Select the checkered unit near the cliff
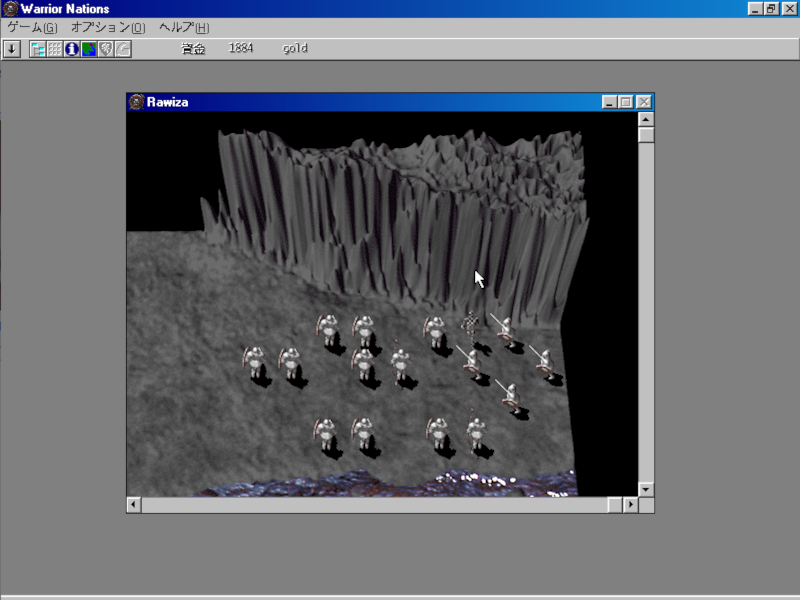The image size is (800, 600). (469, 322)
